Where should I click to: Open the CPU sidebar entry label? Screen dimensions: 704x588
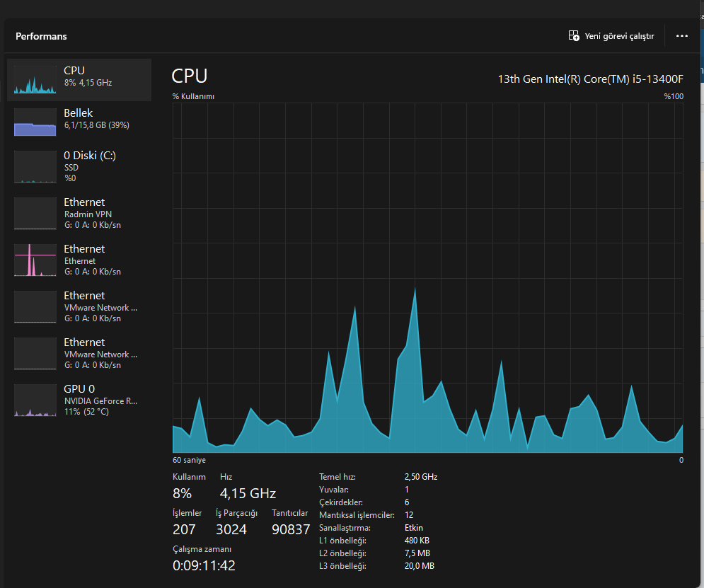point(74,71)
